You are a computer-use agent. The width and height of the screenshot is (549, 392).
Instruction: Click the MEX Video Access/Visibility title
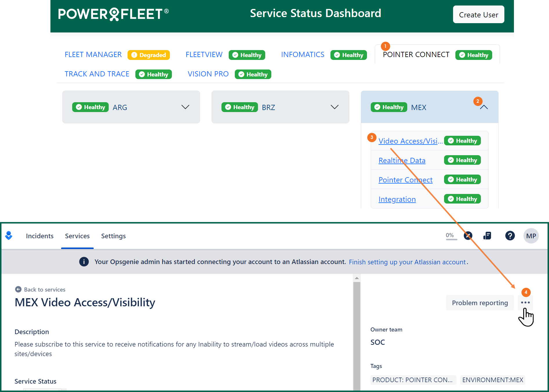85,303
